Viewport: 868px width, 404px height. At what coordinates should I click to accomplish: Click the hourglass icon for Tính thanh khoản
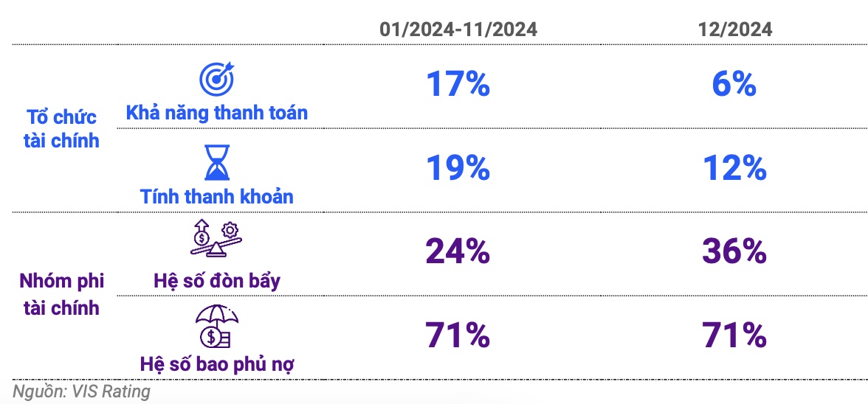(217, 163)
